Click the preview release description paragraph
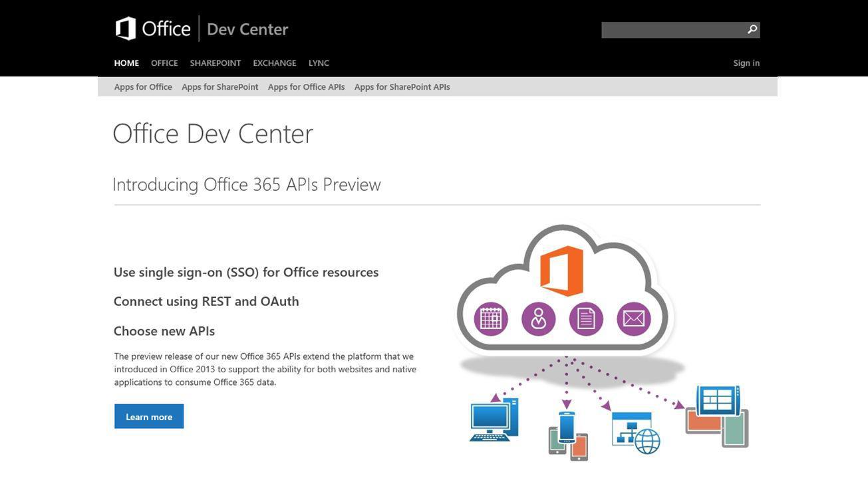 click(265, 369)
